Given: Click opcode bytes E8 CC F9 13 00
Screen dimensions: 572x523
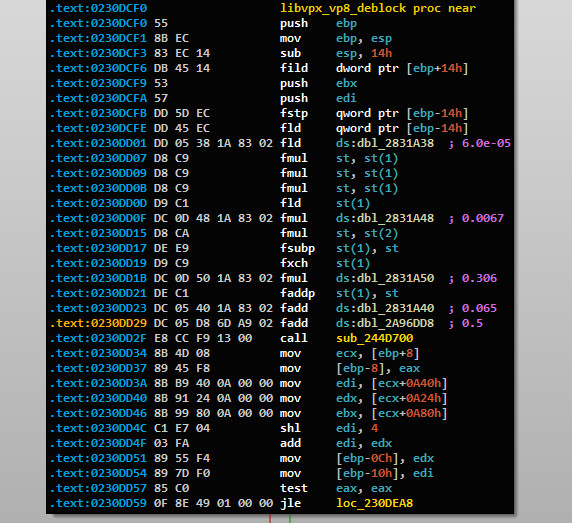Looking at the screenshot, I should (203, 338).
